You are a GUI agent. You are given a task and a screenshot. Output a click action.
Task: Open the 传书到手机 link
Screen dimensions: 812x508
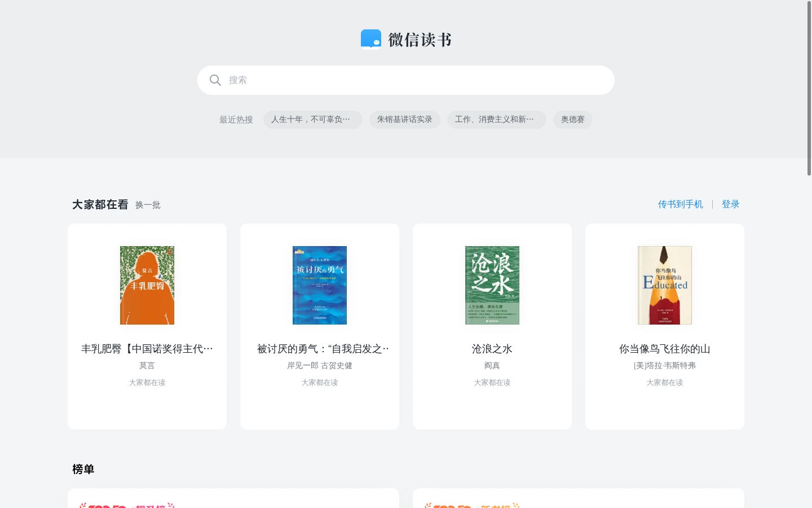(x=681, y=204)
